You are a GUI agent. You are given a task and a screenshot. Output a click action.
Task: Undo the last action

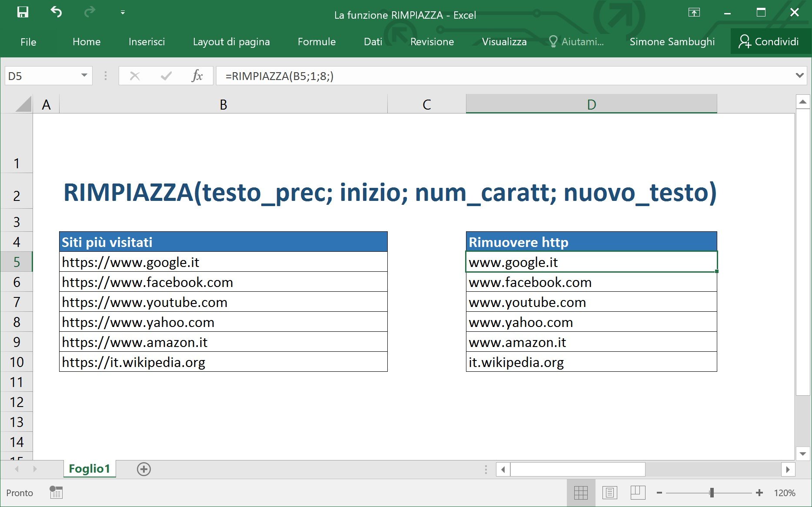coord(56,12)
